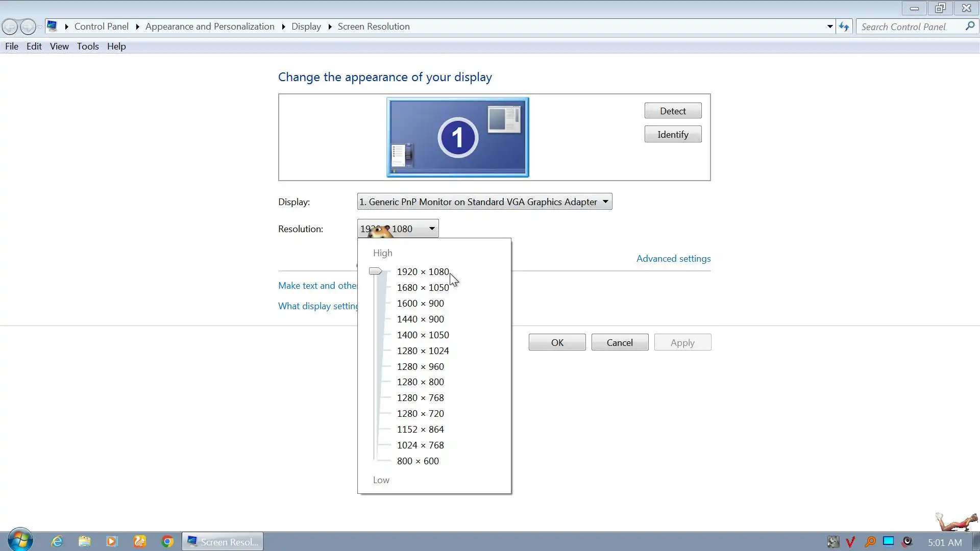Click the refresh icon beside address bar
The height and width of the screenshot is (551, 980).
pyautogui.click(x=844, y=27)
